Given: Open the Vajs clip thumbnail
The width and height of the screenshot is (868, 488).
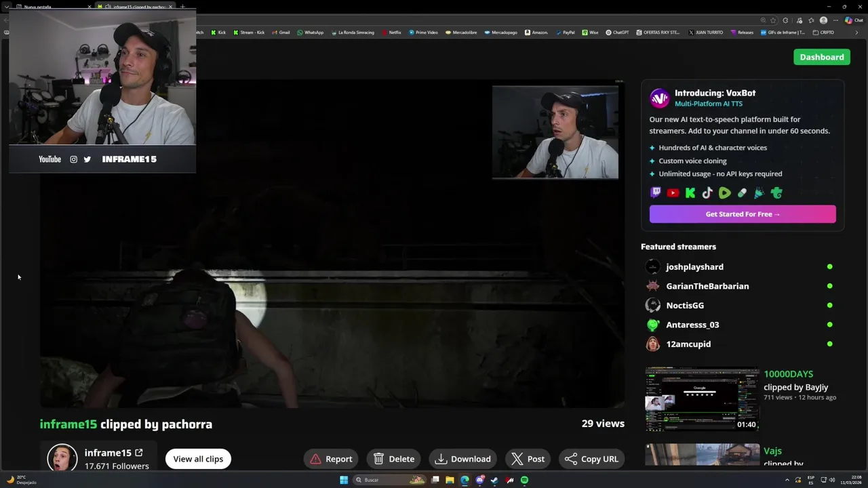Looking at the screenshot, I should coord(702,455).
